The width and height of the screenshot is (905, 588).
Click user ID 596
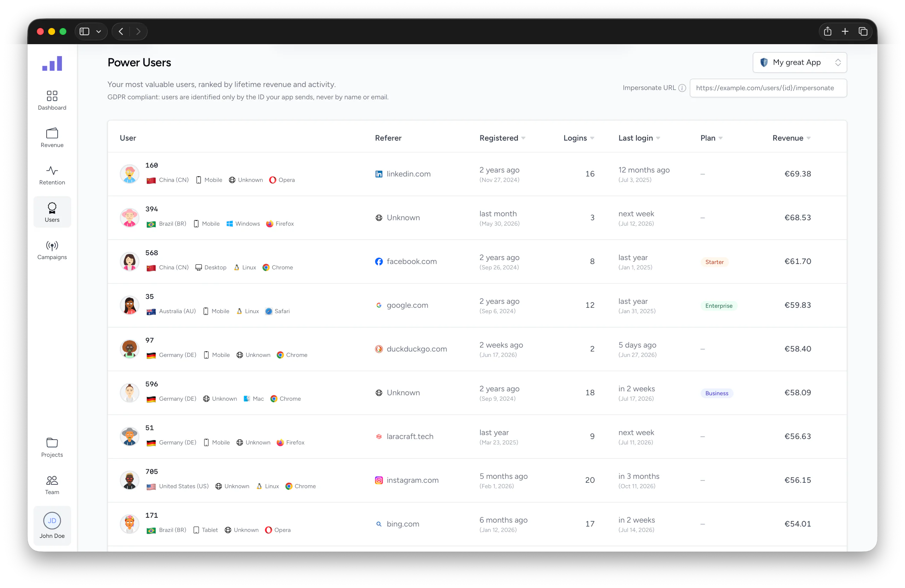pos(151,384)
